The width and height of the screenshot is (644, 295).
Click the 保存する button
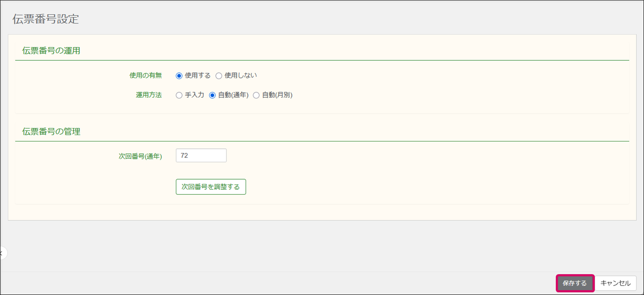pos(574,283)
